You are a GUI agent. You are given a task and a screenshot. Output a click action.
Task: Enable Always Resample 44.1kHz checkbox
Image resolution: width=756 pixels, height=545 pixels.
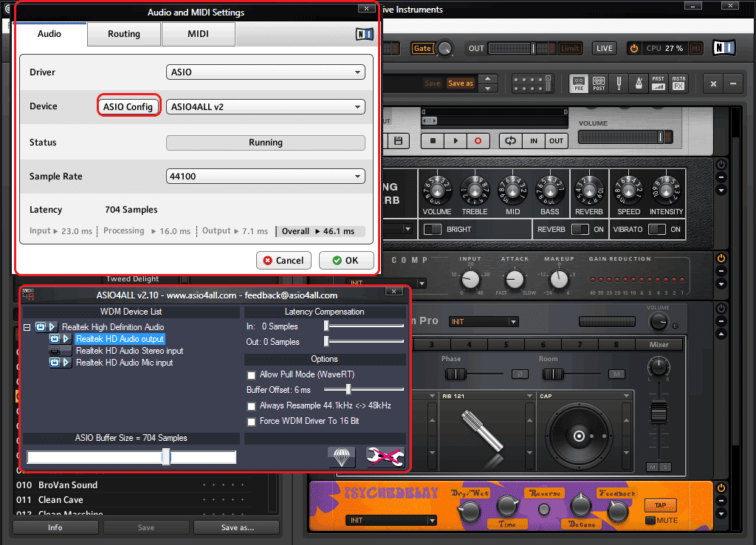tap(251, 406)
